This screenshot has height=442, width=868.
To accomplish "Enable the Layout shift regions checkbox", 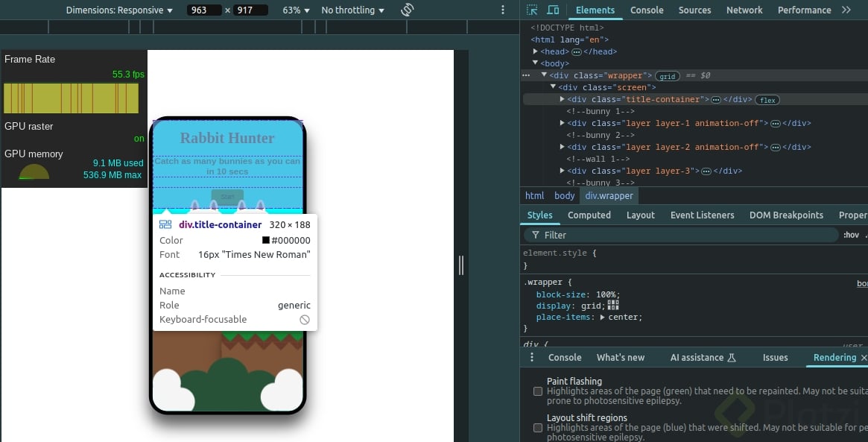I will tap(538, 428).
